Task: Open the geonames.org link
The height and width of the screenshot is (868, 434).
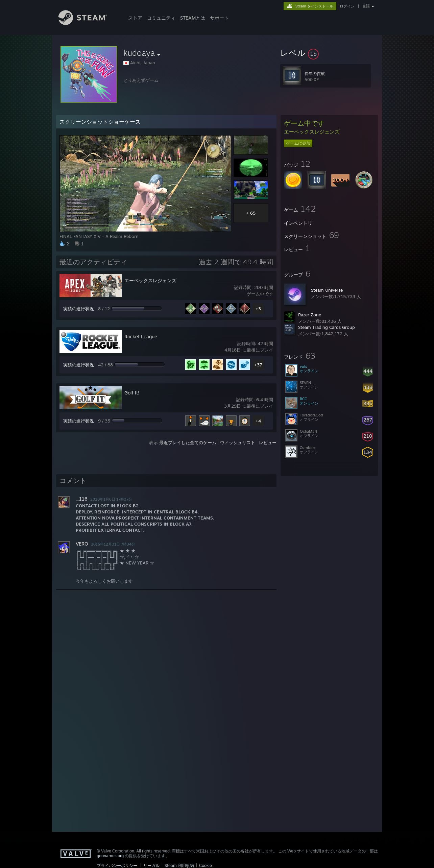Action: pyautogui.click(x=110, y=856)
